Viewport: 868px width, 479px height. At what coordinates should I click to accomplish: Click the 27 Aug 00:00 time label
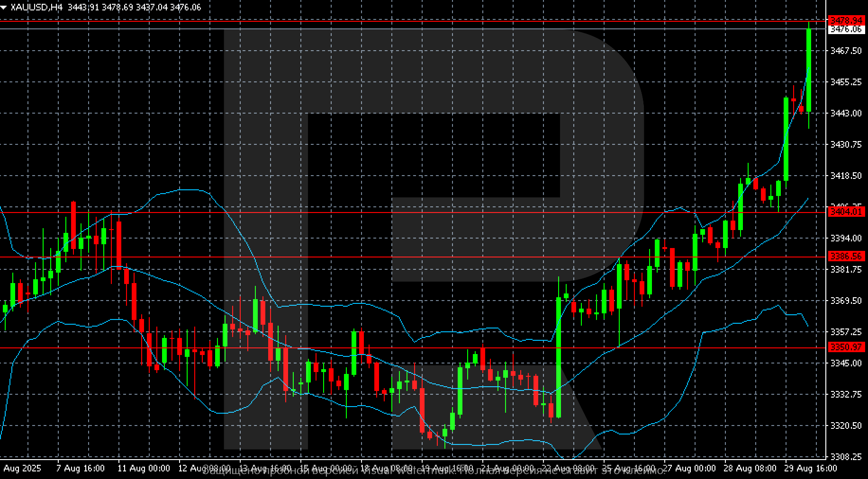pyautogui.click(x=689, y=469)
